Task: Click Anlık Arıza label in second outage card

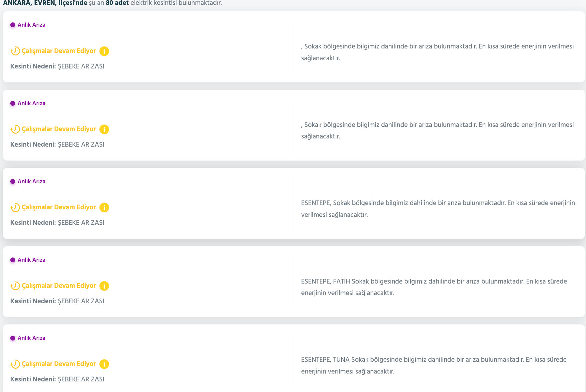Action: [x=32, y=103]
